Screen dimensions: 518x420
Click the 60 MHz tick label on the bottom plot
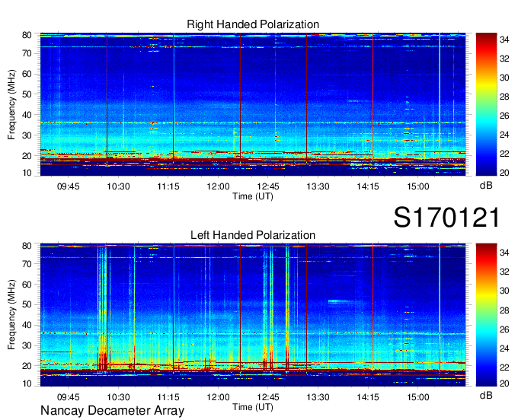(x=27, y=284)
